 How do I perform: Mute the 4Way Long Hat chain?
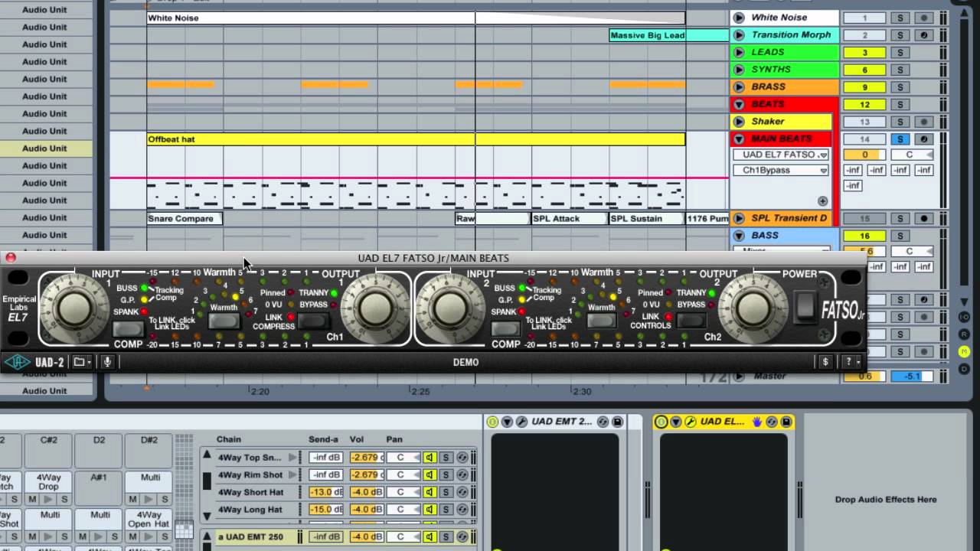(430, 510)
